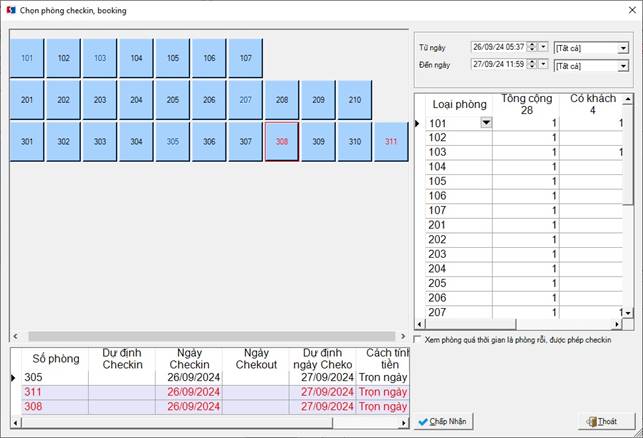Select booking row 308 in the bottom table
This screenshot has width=643, height=438.
215,407
